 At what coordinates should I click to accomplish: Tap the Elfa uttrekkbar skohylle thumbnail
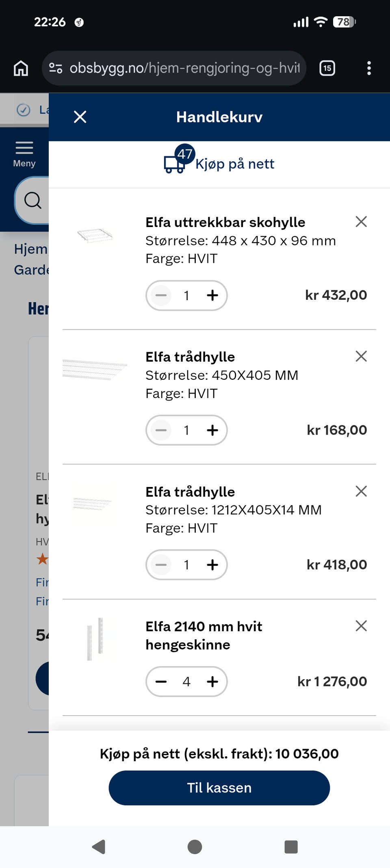(x=95, y=235)
